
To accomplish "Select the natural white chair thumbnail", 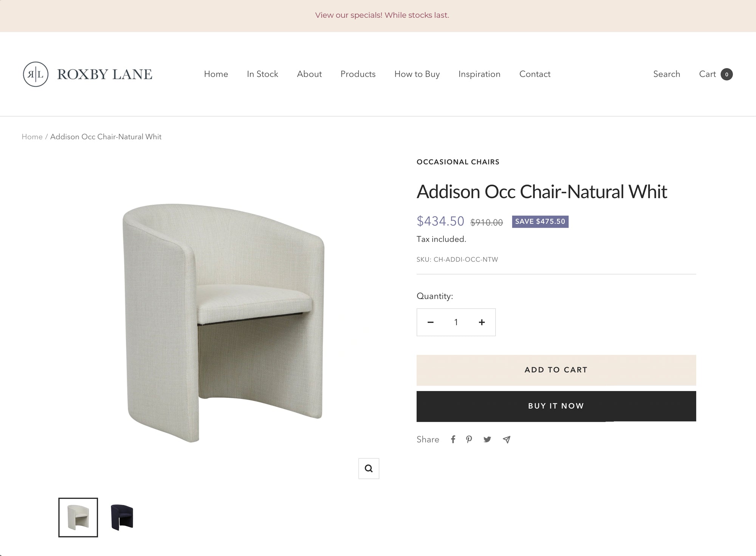I will pyautogui.click(x=78, y=517).
